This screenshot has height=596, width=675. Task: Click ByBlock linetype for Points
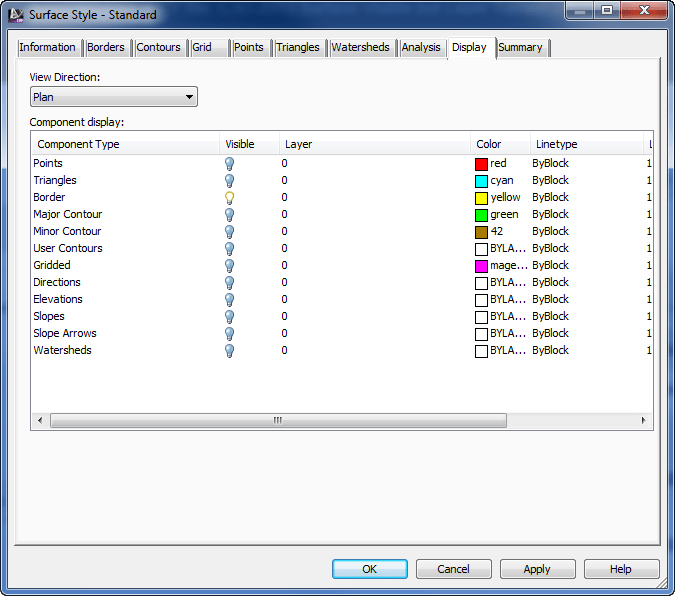click(550, 164)
